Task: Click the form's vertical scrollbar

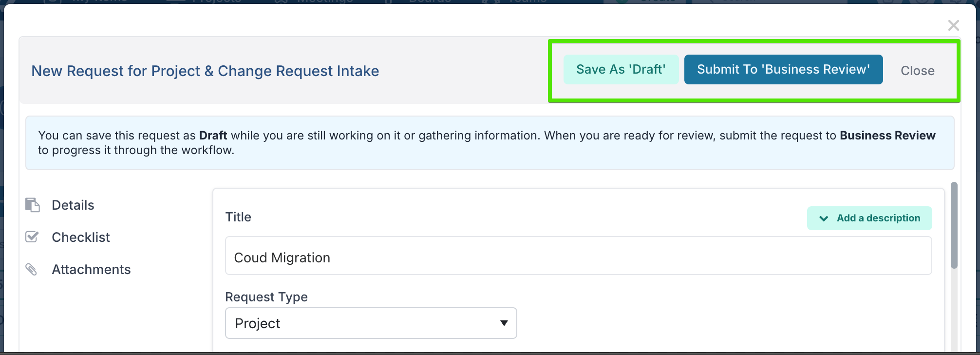Action: [954, 225]
